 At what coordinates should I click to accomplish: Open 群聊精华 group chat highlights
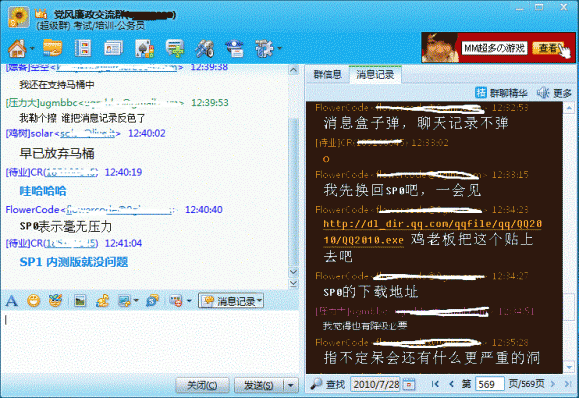501,93
